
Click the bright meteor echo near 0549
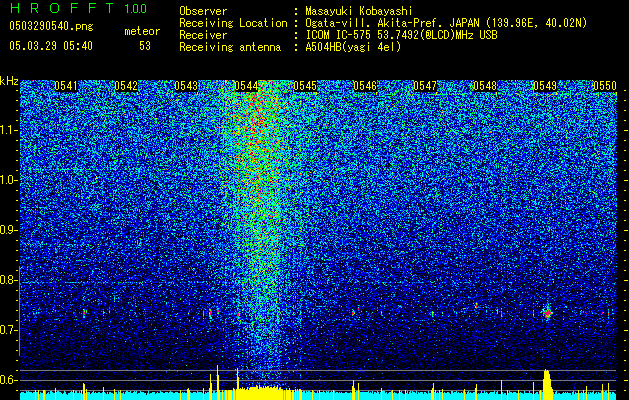tap(548, 313)
